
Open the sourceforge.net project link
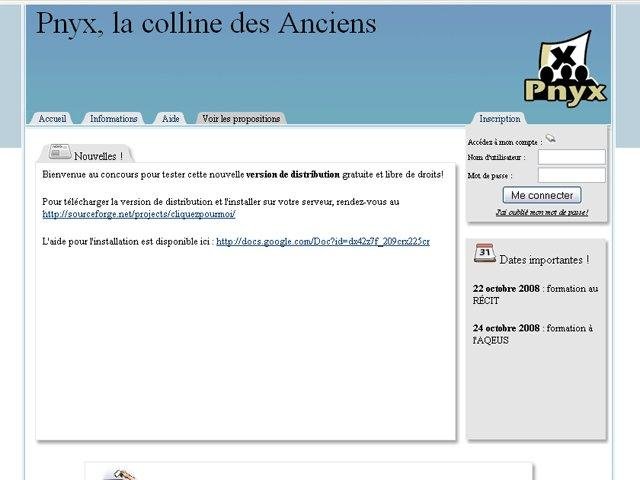pos(138,214)
